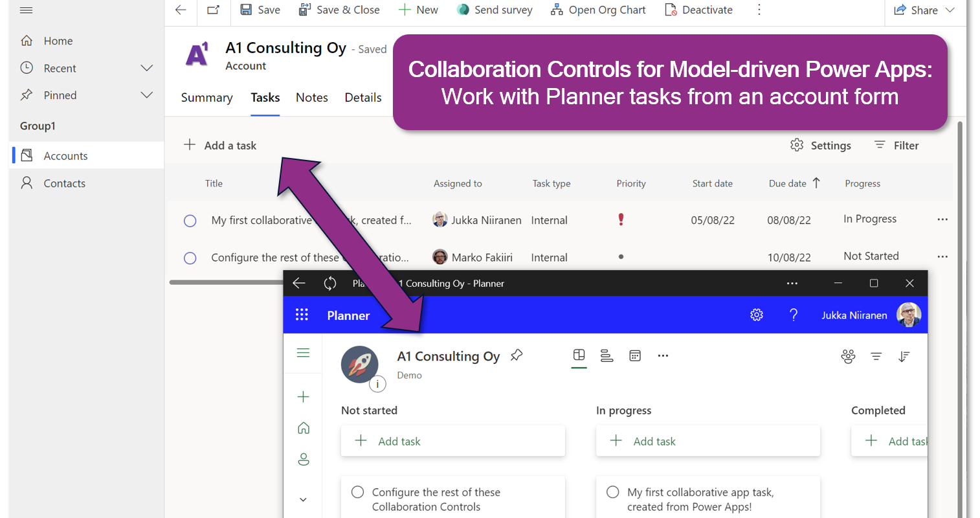This screenshot has width=980, height=518.
Task: Pin the A1 Consulting Oy plan
Action: pyautogui.click(x=517, y=355)
